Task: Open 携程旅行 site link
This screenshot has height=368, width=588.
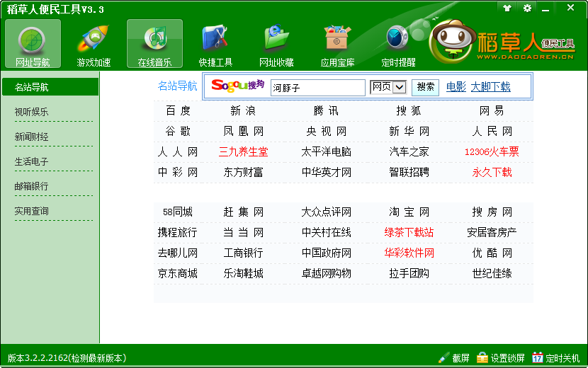Action: coord(178,232)
